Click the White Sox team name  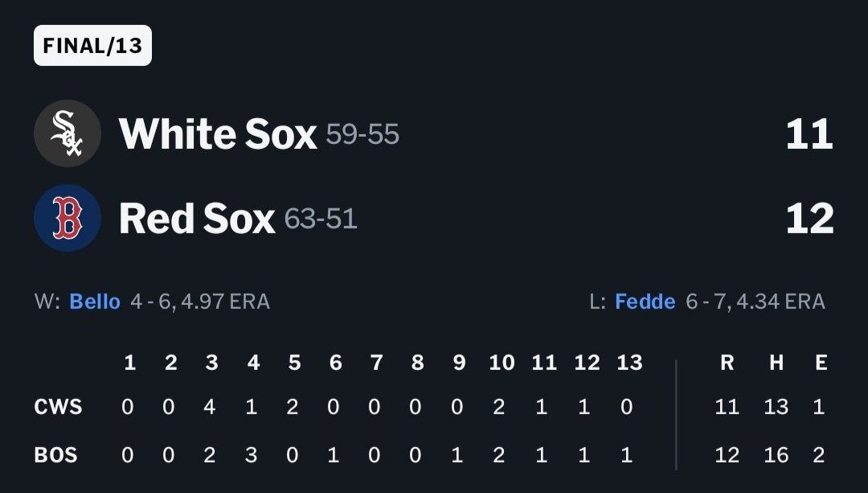click(218, 134)
